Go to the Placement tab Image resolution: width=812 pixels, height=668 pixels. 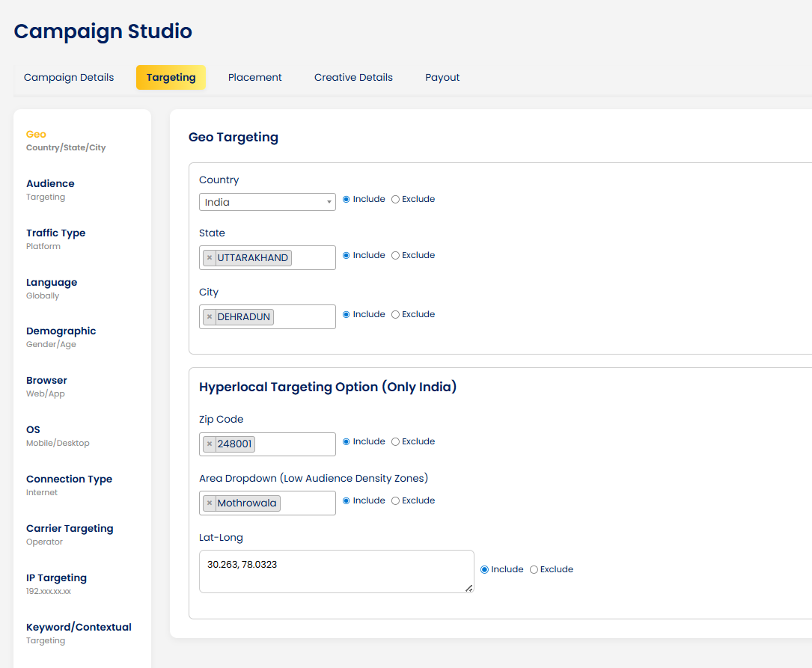coord(254,78)
